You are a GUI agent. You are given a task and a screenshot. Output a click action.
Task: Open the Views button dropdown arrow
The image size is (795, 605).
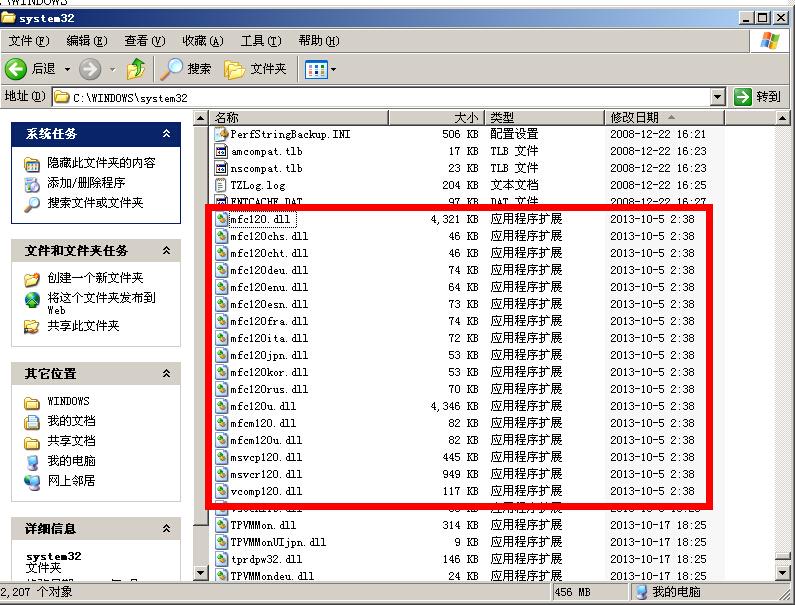pyautogui.click(x=333, y=69)
